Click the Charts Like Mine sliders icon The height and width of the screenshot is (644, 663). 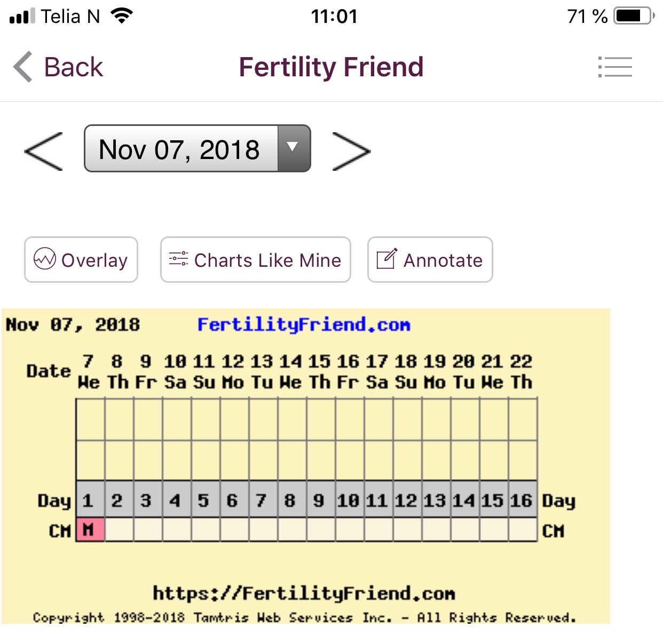click(x=179, y=259)
